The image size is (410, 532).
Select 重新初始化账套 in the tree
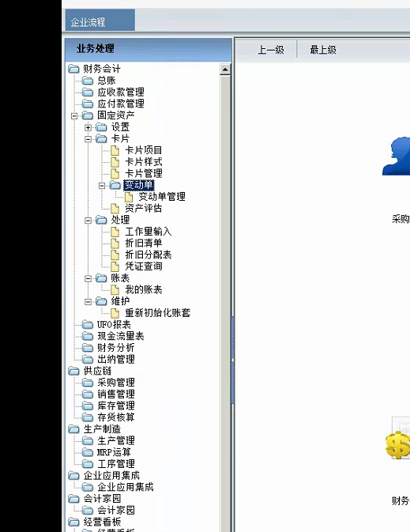pyautogui.click(x=158, y=313)
